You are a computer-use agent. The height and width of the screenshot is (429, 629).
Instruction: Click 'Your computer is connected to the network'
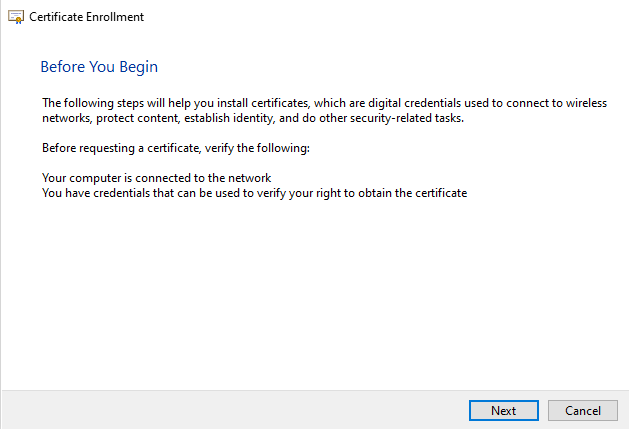click(x=156, y=178)
